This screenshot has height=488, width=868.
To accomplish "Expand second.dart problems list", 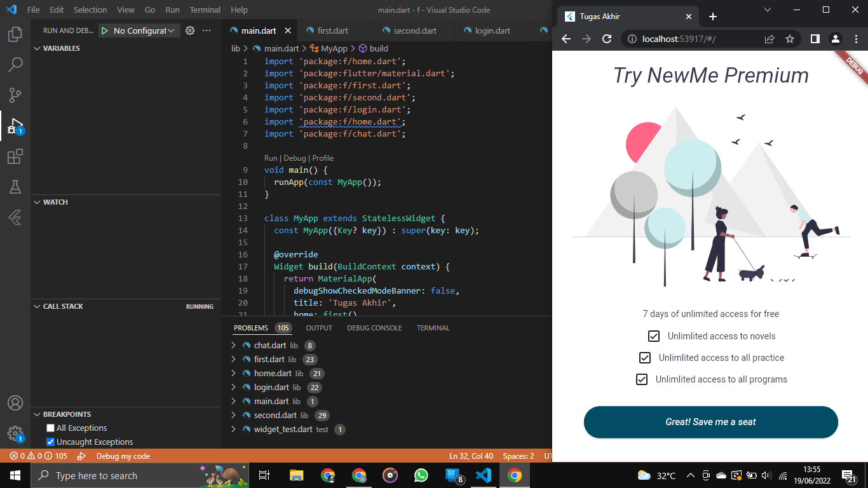I will tap(234, 416).
